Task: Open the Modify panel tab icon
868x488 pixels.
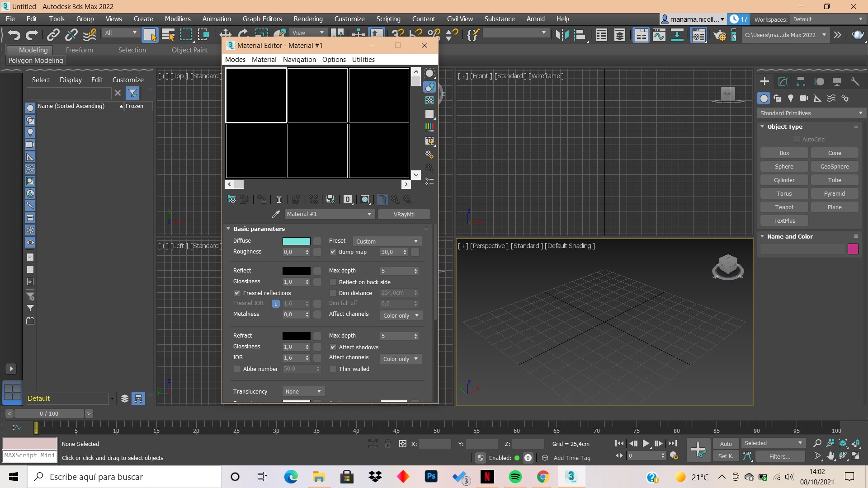Action: tap(783, 81)
